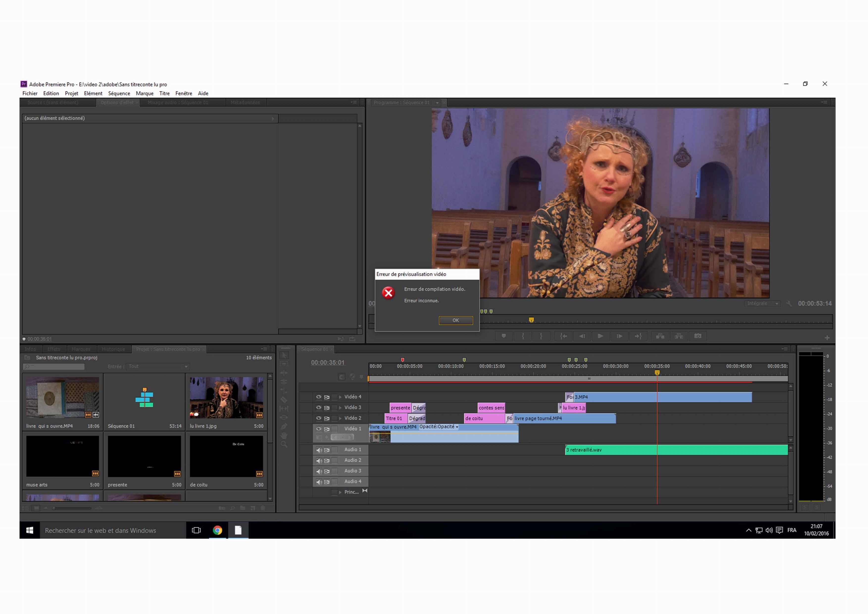This screenshot has width=868, height=614.
Task: Select the Ripple Edit tool
Action: coord(284,373)
